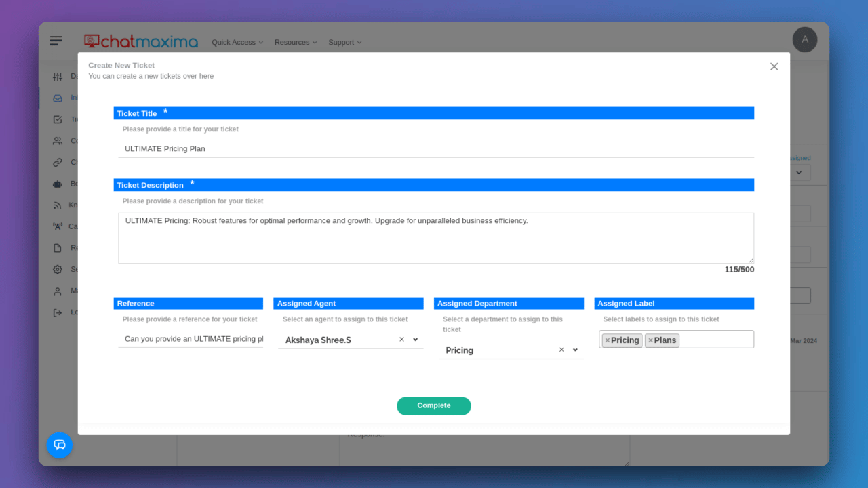The image size is (868, 488).
Task: Click the Complete button
Action: 434,406
